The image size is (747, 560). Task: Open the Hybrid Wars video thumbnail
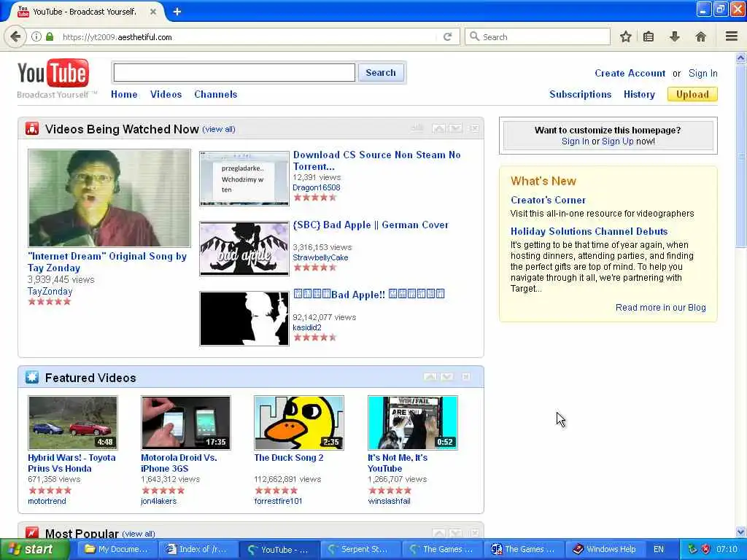(x=72, y=423)
